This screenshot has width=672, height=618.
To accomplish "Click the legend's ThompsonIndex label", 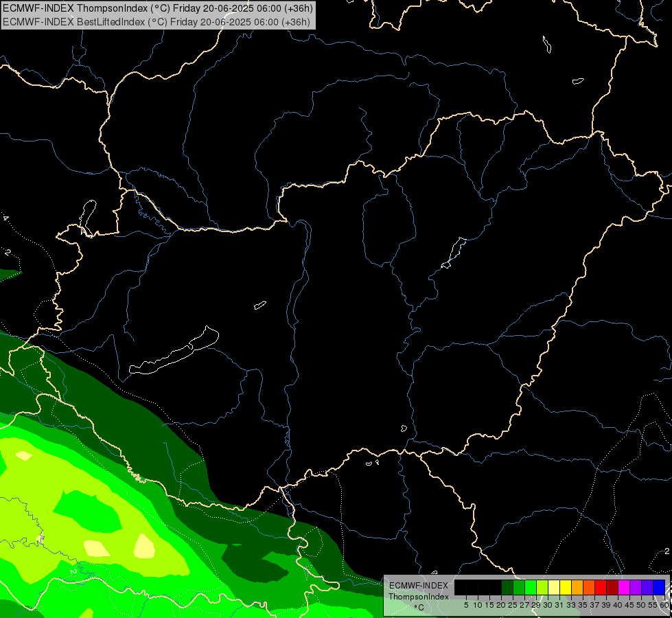I will (x=419, y=597).
